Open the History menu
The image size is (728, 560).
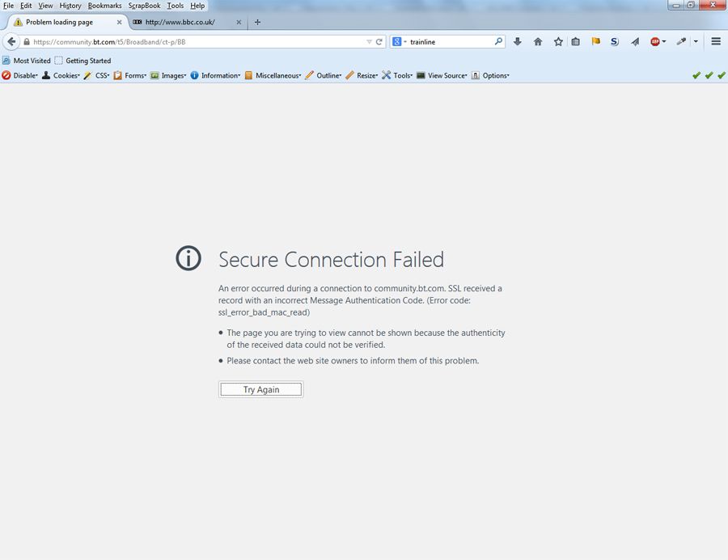coord(70,6)
